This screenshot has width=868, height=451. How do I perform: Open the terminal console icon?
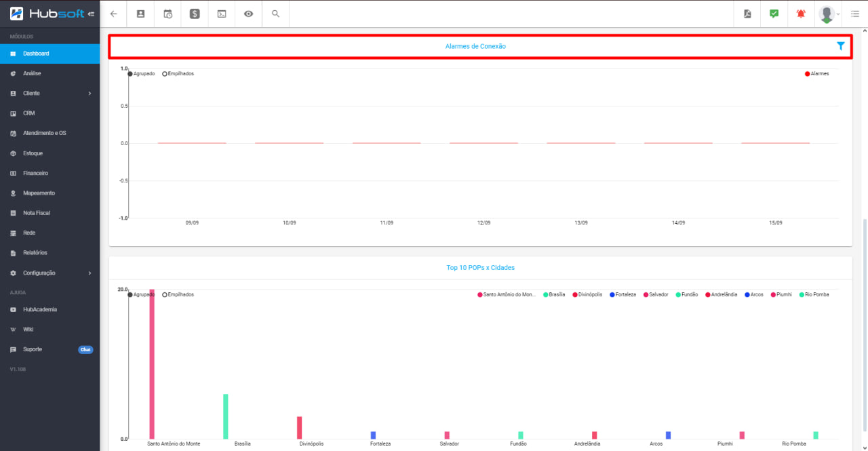(x=222, y=14)
